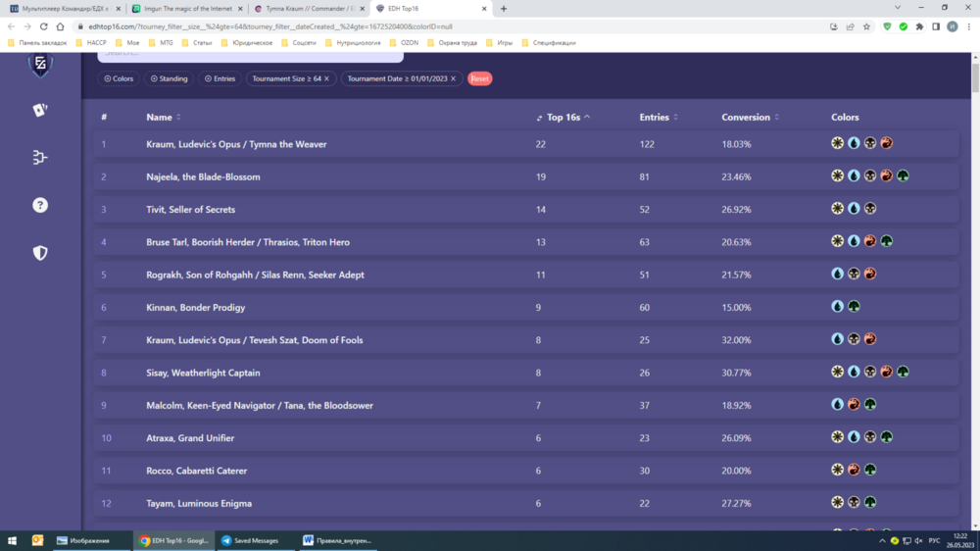Open the card decks icon in the sidebar
Screen dimensions: 980x551
[40, 110]
